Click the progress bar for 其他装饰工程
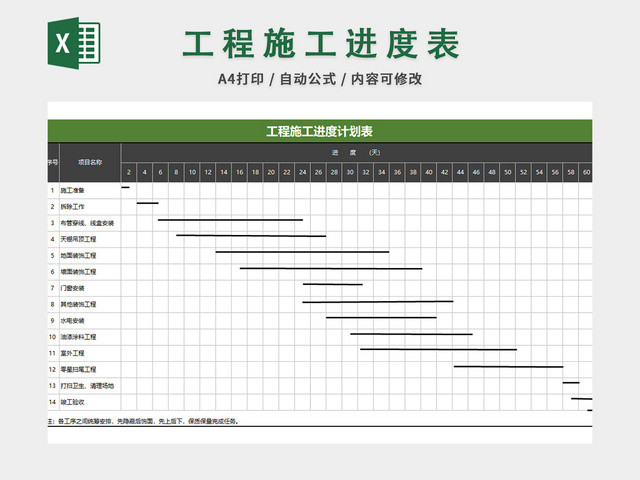 click(378, 302)
